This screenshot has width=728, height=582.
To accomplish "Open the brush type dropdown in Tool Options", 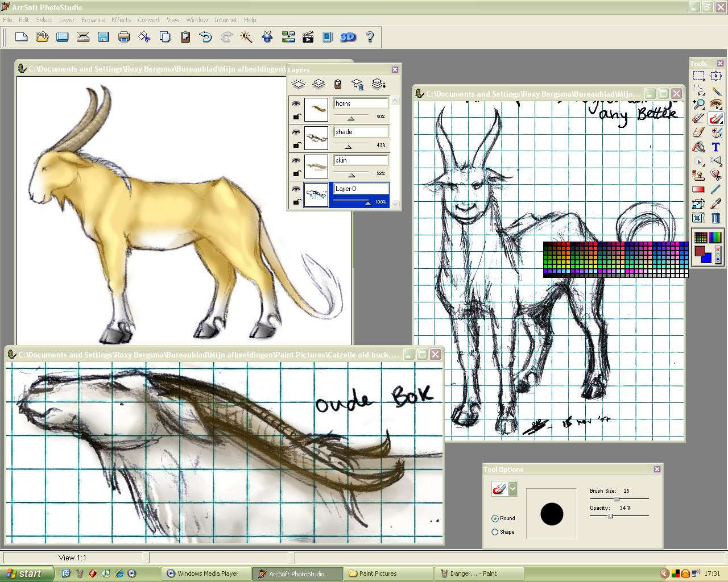I will [513, 489].
